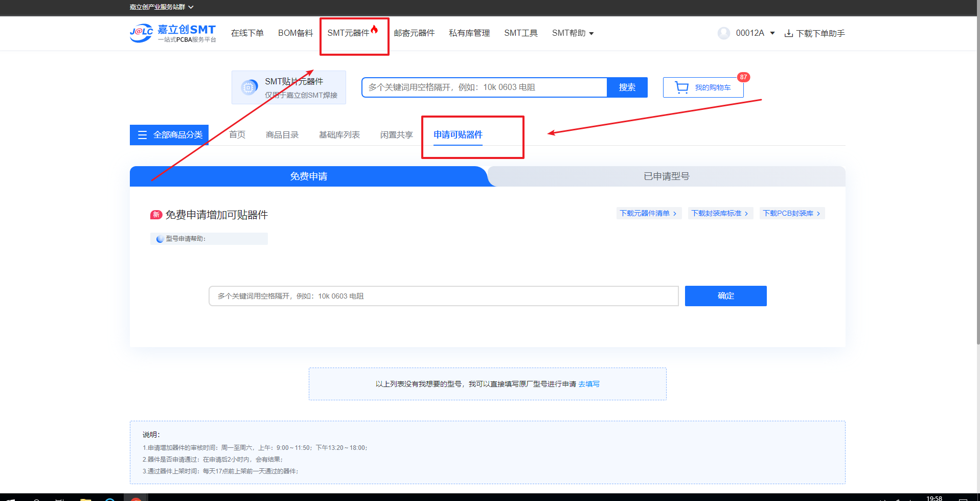
Task: Select the BOM备料 menu item
Action: (x=295, y=33)
